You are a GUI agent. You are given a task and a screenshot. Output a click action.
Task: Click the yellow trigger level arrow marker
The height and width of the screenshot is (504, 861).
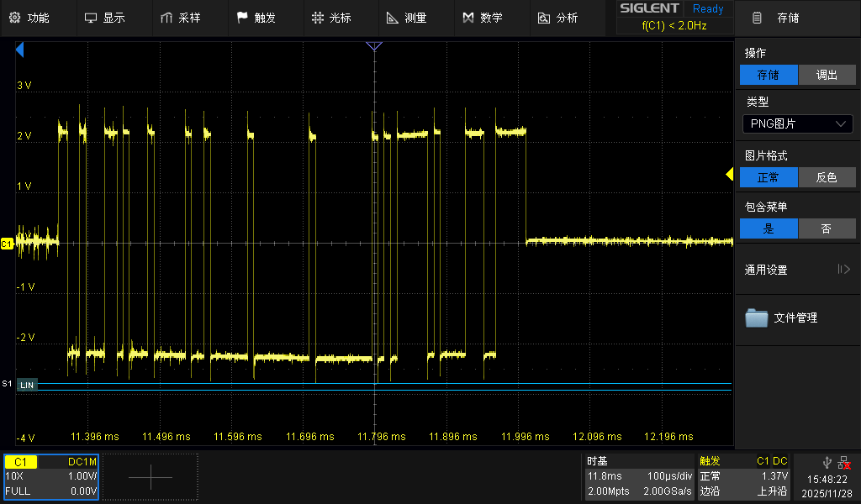coord(730,174)
